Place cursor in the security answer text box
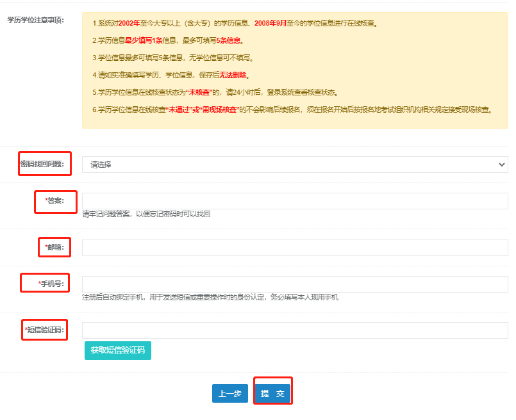Image resolution: width=516 pixels, height=420 pixels. tap(295, 200)
